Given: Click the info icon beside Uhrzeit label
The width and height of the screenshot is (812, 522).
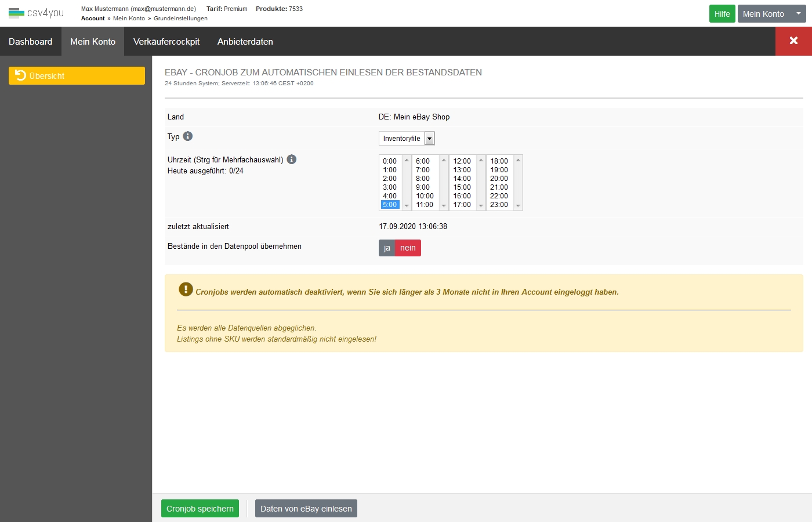Looking at the screenshot, I should coord(292,159).
